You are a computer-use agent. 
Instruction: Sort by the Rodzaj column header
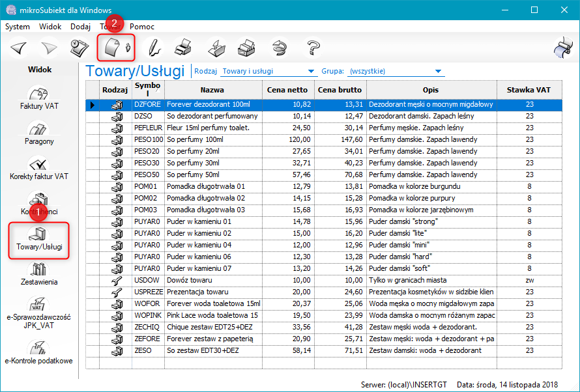click(115, 90)
